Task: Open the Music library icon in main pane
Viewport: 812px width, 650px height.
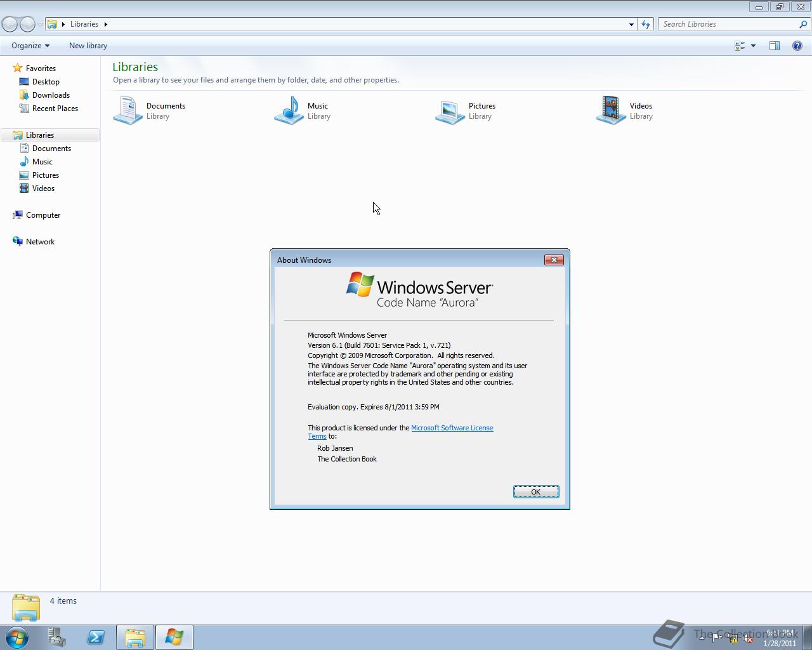Action: pyautogui.click(x=289, y=110)
